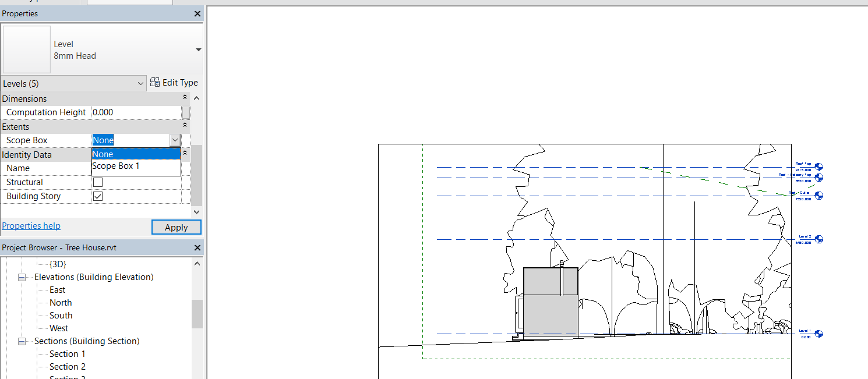Open the West elevation view
Viewport: 868px width, 379px height.
(x=59, y=328)
